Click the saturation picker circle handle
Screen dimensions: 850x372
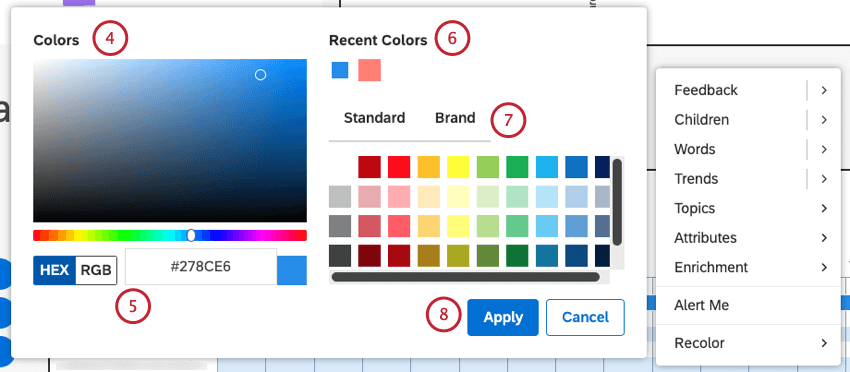pos(260,75)
